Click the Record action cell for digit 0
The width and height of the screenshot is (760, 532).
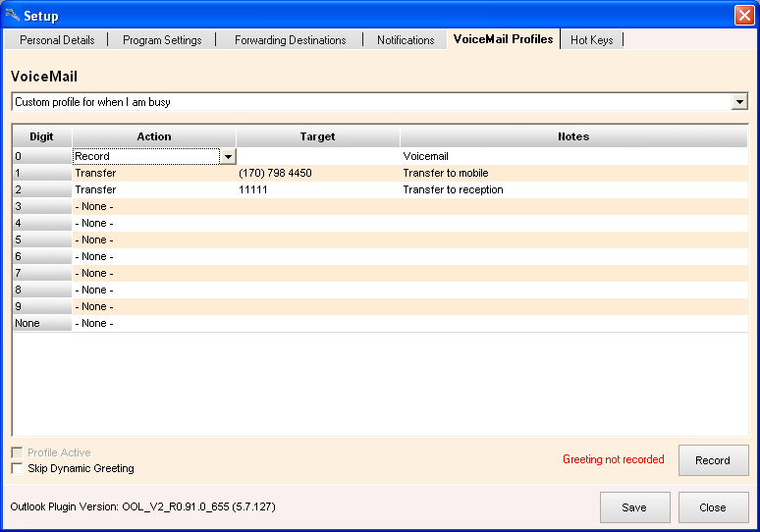tap(146, 156)
